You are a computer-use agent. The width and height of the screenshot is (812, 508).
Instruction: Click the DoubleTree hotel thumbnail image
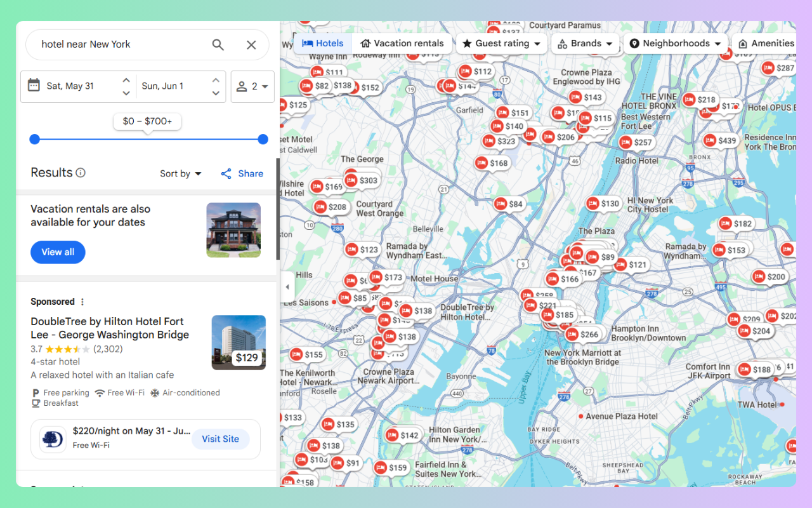click(239, 342)
